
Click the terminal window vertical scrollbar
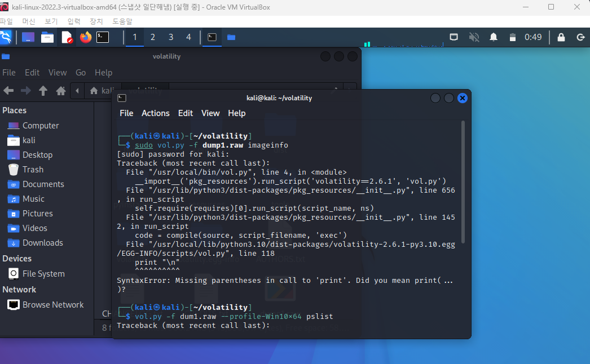click(463, 182)
